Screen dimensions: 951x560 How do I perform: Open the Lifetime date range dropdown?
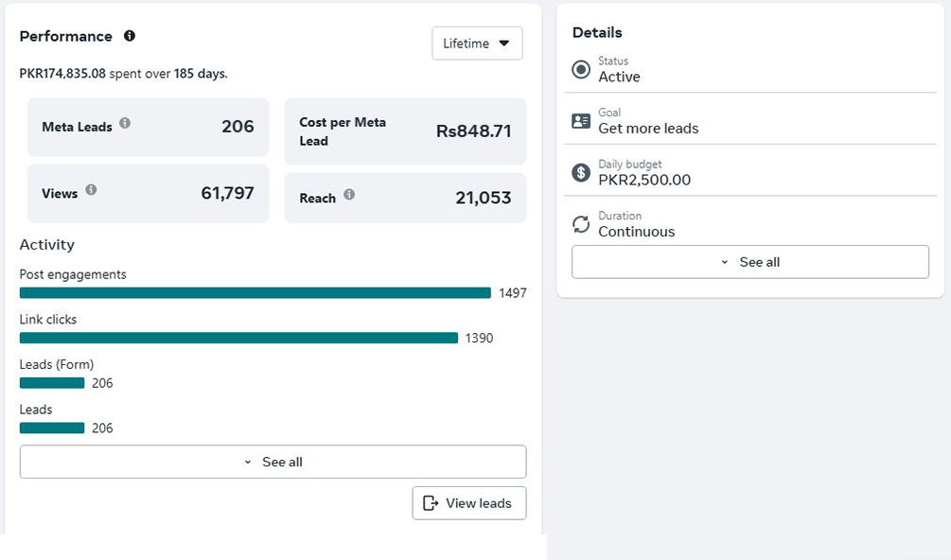pyautogui.click(x=477, y=44)
